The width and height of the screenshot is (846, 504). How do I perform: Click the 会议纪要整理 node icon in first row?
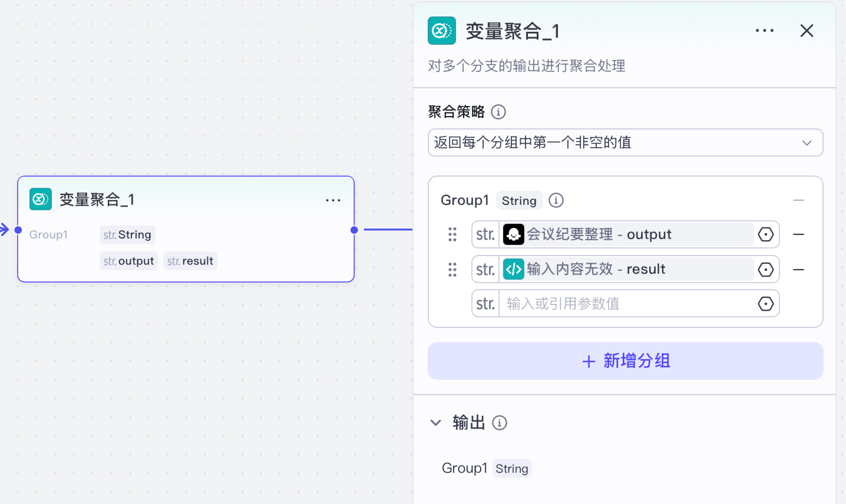(x=514, y=234)
